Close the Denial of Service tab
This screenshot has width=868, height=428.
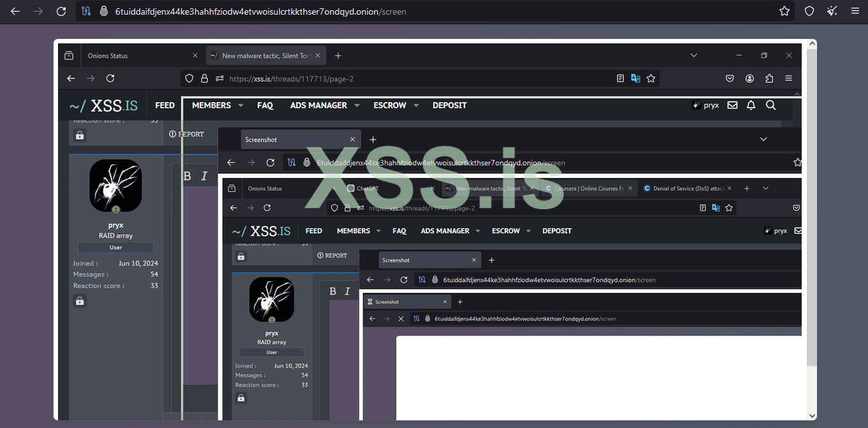click(x=730, y=189)
